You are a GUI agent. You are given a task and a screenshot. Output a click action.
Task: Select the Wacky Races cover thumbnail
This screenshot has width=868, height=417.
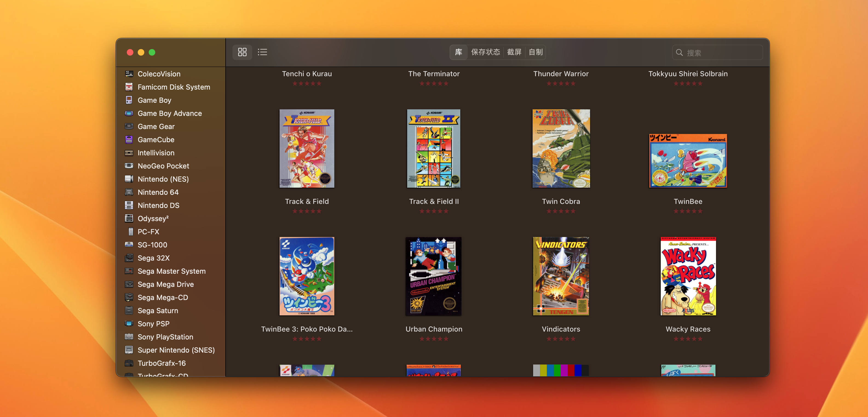(x=688, y=276)
